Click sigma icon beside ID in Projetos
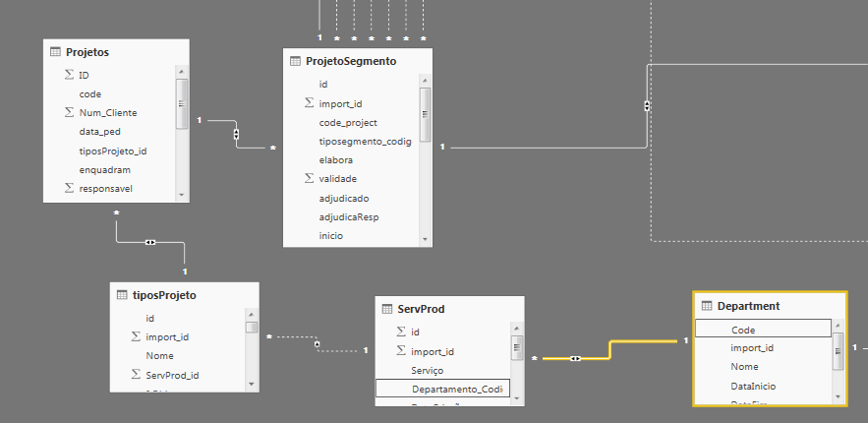The width and height of the screenshot is (868, 423). click(x=69, y=74)
